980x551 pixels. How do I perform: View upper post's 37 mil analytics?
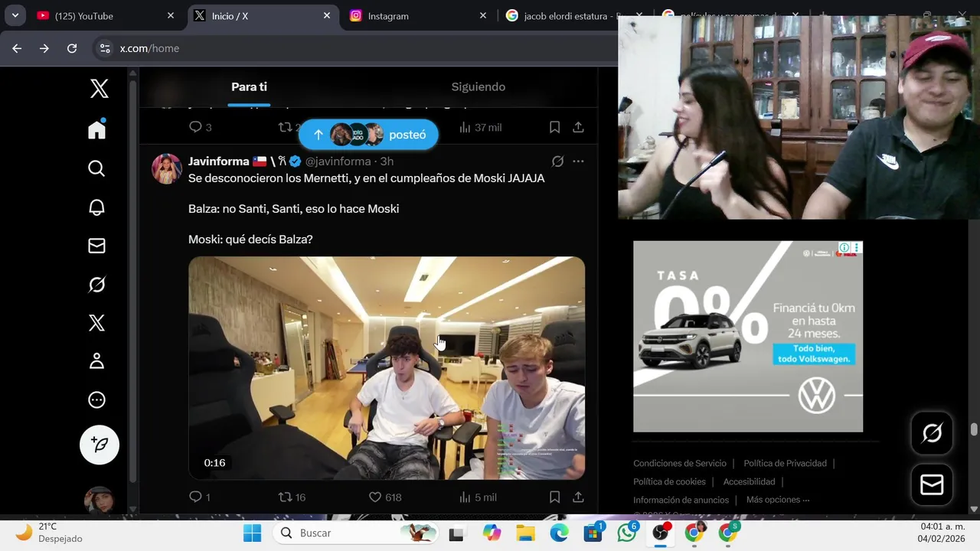[x=480, y=127]
